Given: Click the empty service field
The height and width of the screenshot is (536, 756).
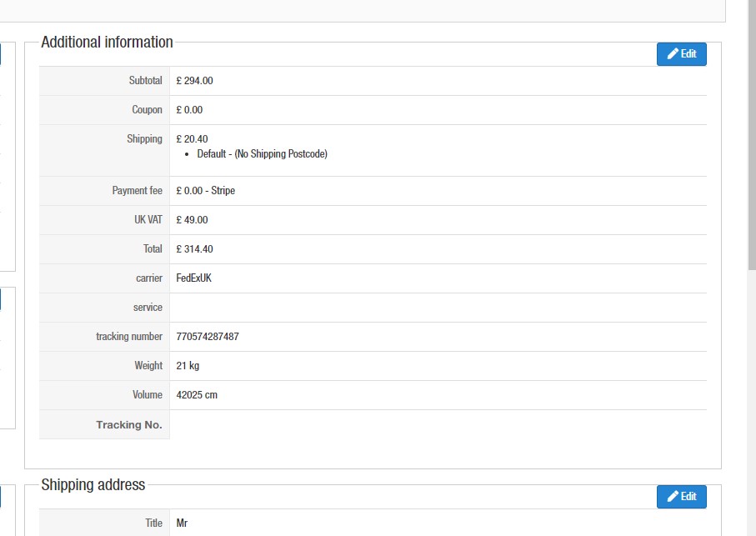Looking at the screenshot, I should (438, 308).
